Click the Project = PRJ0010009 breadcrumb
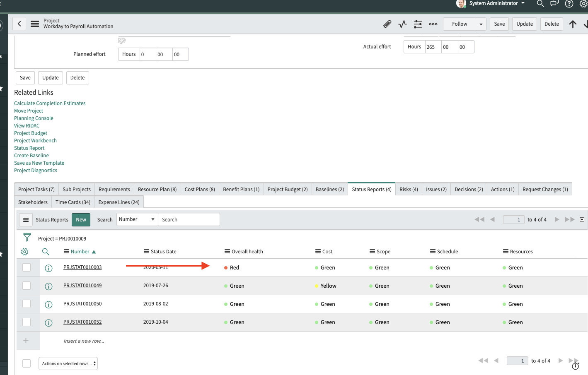The image size is (588, 375). [62, 239]
